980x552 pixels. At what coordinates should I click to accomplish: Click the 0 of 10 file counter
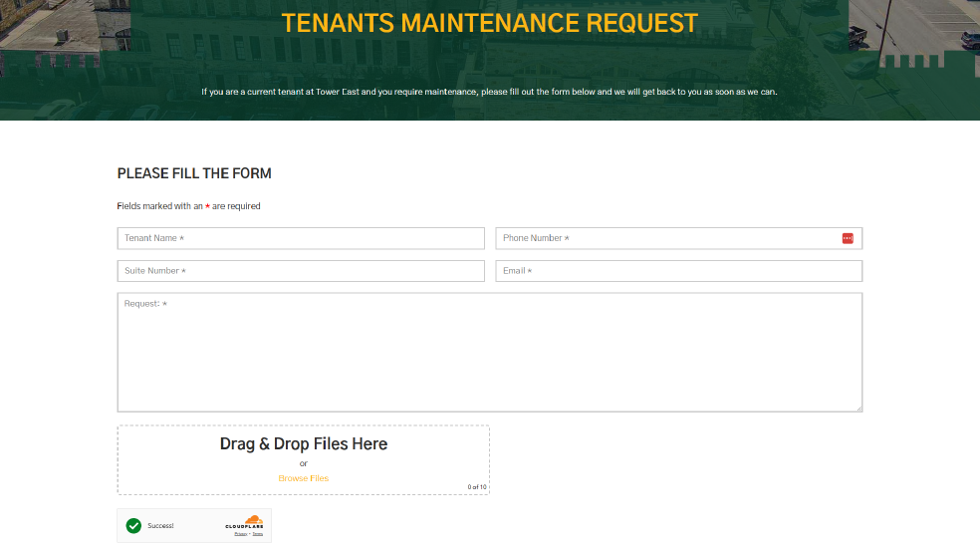click(477, 487)
